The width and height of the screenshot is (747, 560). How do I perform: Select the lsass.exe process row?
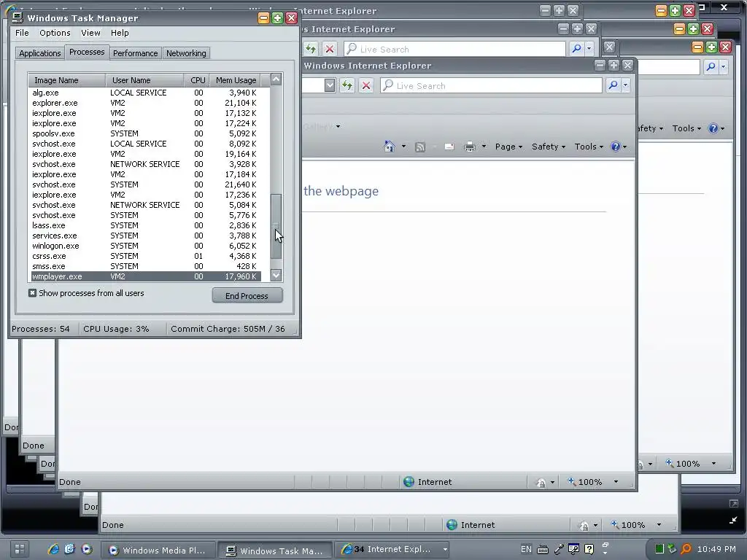146,225
